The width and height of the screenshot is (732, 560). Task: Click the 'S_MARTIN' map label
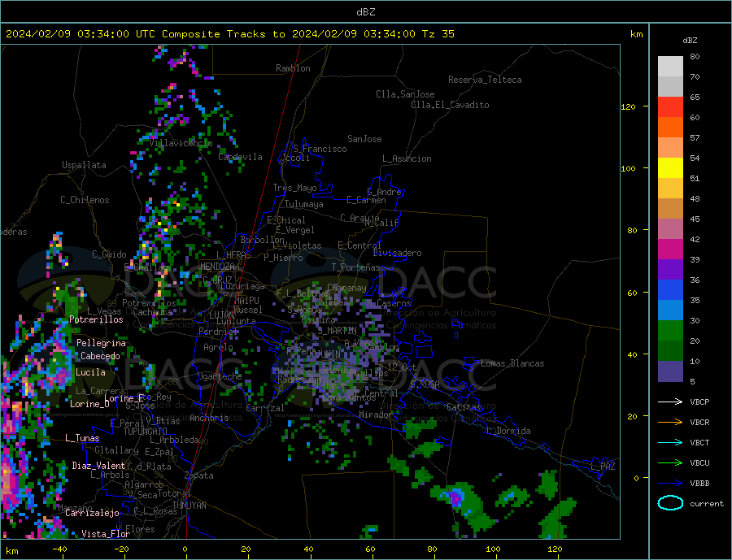(x=337, y=330)
